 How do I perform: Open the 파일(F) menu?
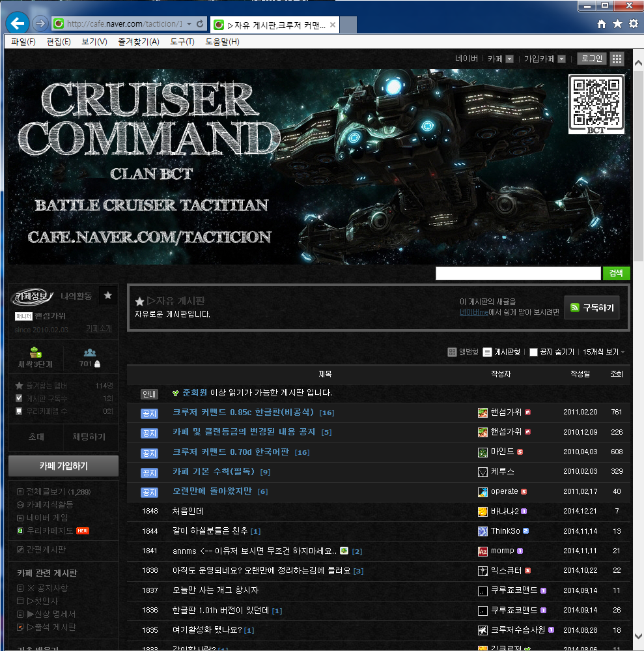(x=23, y=42)
